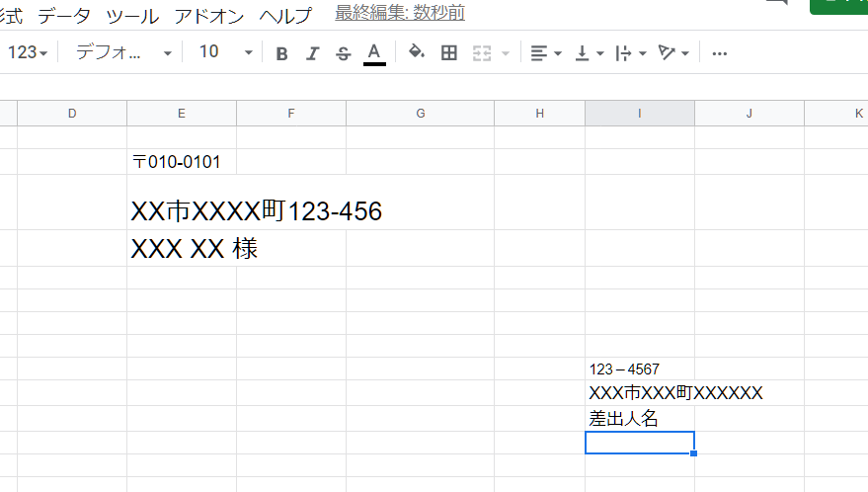Viewport: 868px width, 492px height.
Task: Open the font family dropdown
Action: pyautogui.click(x=122, y=52)
